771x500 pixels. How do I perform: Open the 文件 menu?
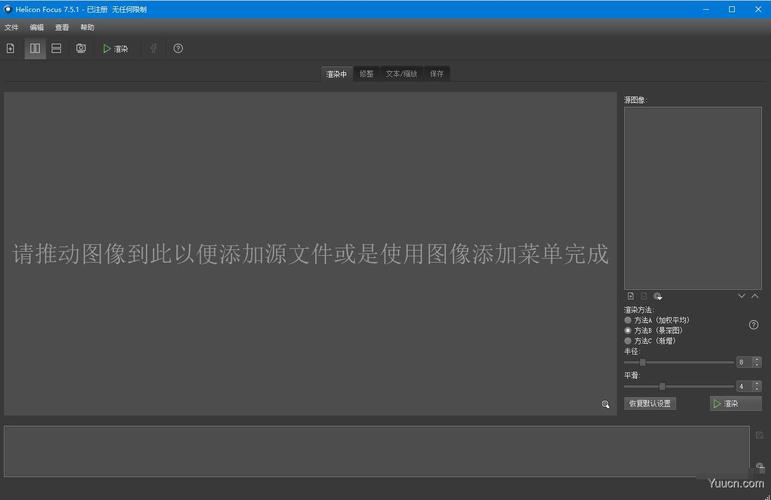[12, 28]
